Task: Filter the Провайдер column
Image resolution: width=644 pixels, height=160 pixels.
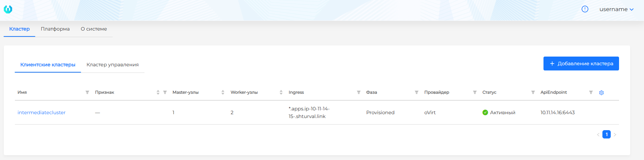Action: (475, 92)
